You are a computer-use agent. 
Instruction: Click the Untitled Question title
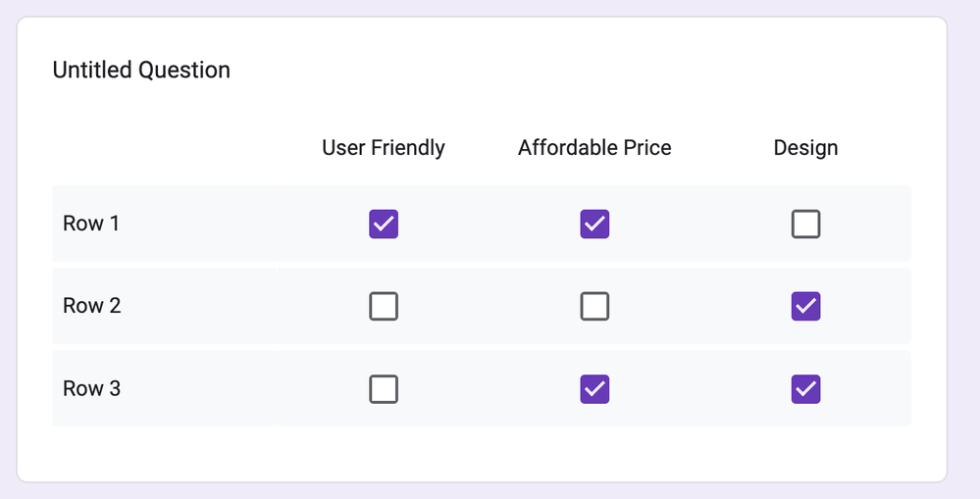click(141, 70)
